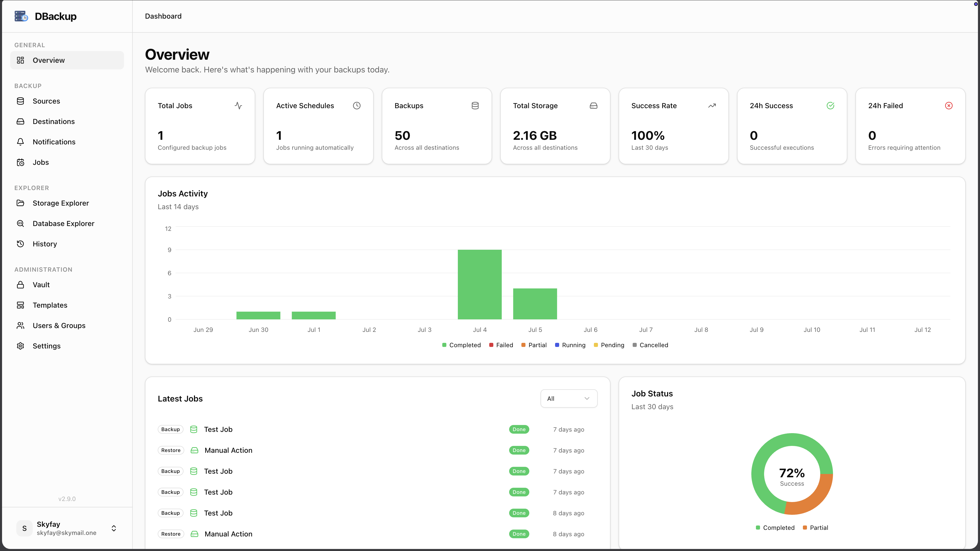Click the 24h Failed red cross icon
This screenshot has width=980, height=551.
pos(949,106)
